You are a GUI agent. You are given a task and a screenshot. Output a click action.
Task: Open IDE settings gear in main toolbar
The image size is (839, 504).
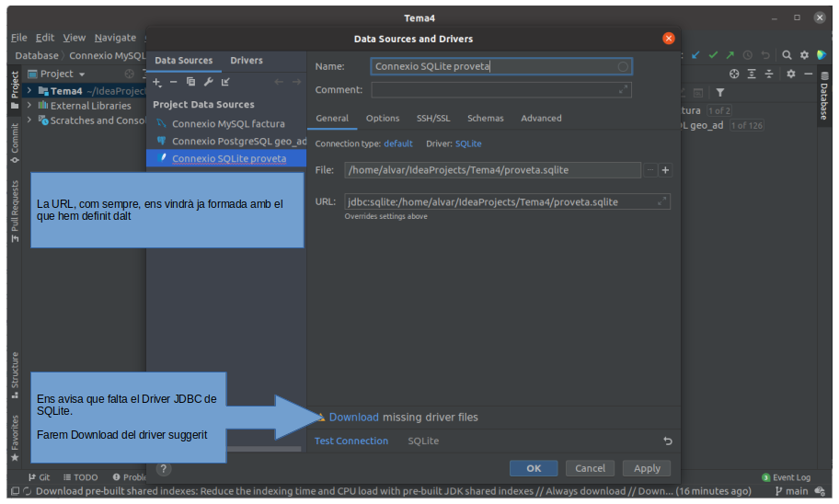[x=804, y=55]
